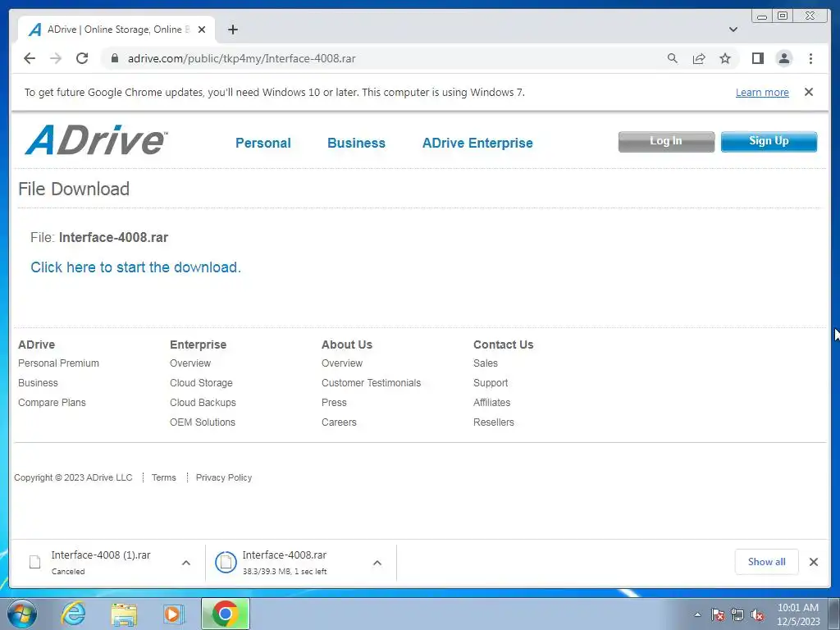The height and width of the screenshot is (630, 840).
Task: Open the Customer Testimonials link
Action: click(372, 383)
